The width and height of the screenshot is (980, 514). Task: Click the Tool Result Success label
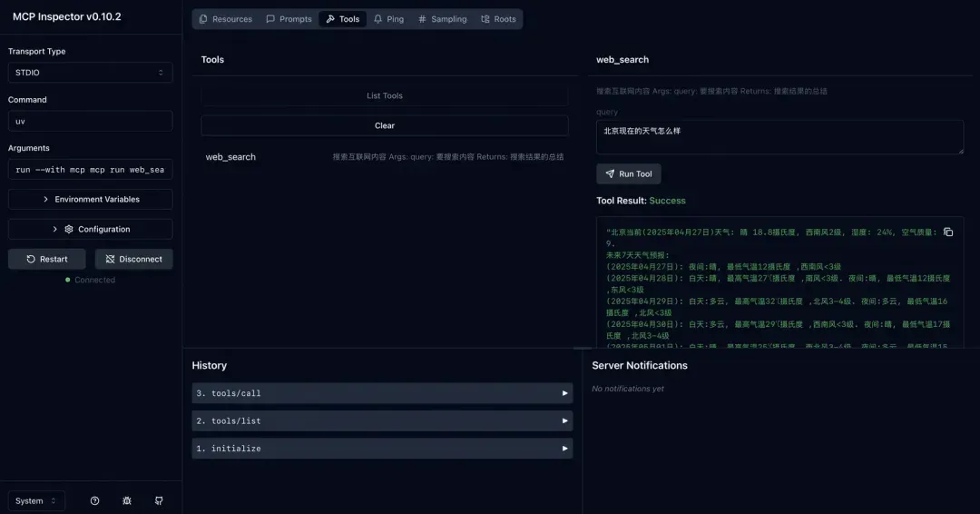click(x=641, y=201)
